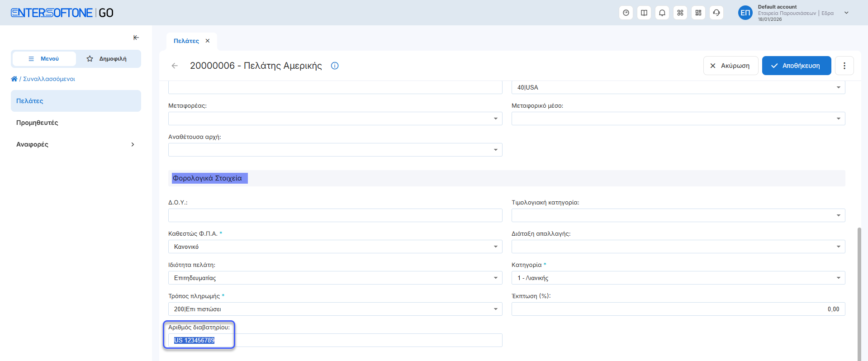Click the Ακύρωση cancel button

[730, 66]
